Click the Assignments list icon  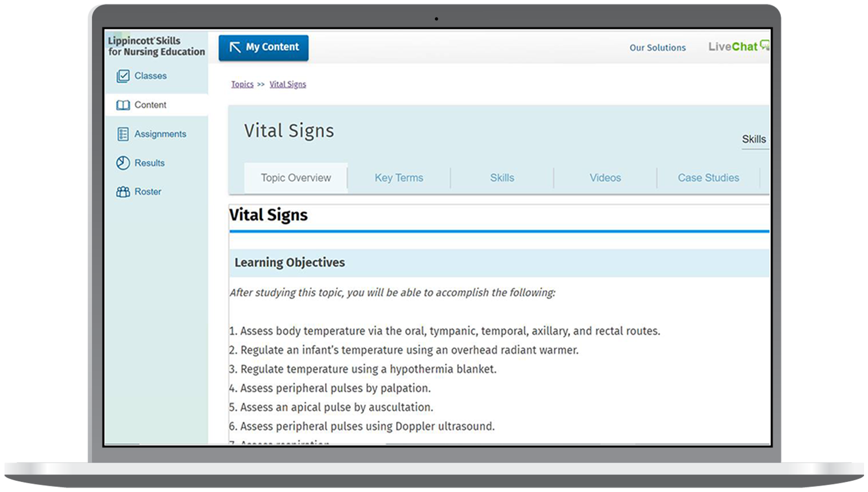point(123,134)
